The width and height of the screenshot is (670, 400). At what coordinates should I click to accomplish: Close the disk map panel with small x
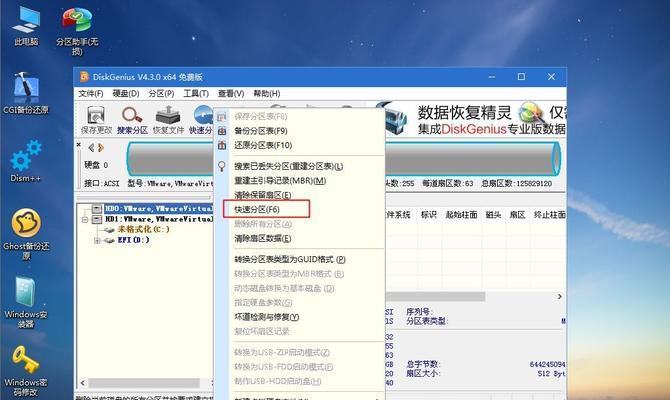[x=79, y=145]
